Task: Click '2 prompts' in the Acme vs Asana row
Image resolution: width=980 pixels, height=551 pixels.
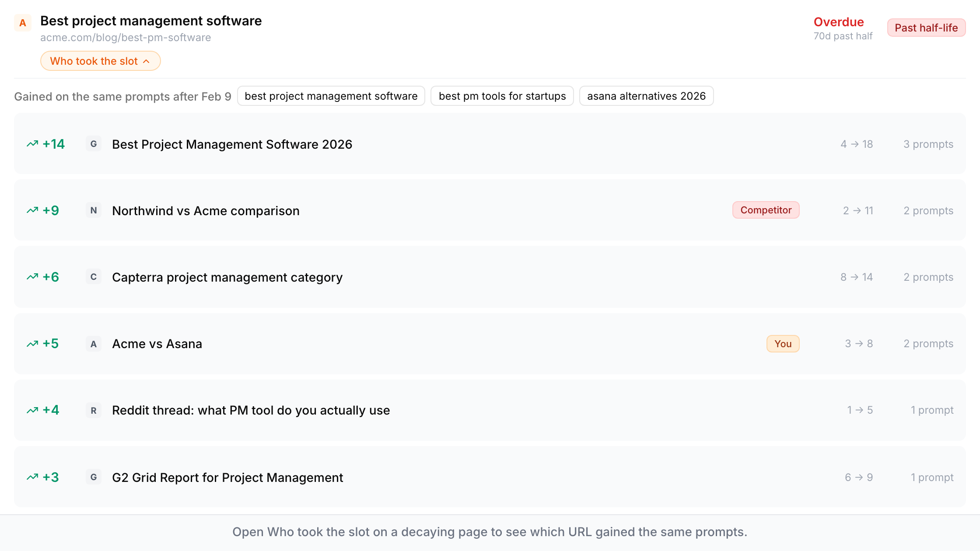Action: (x=928, y=344)
